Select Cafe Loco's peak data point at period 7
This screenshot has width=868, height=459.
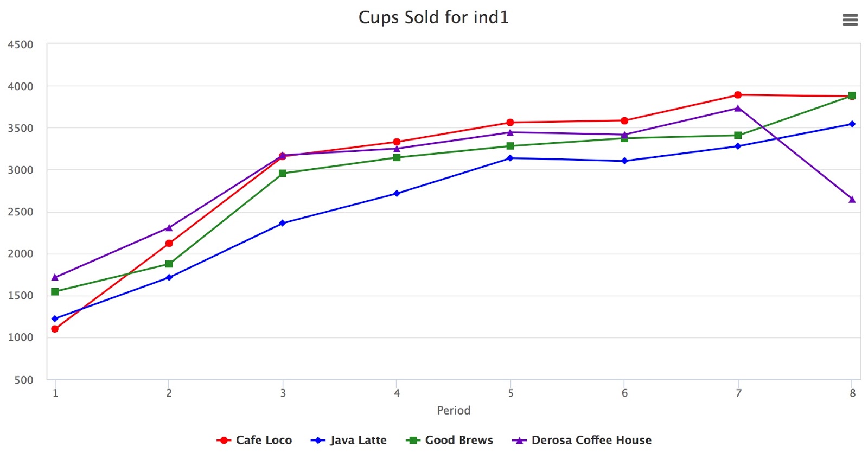tap(737, 94)
